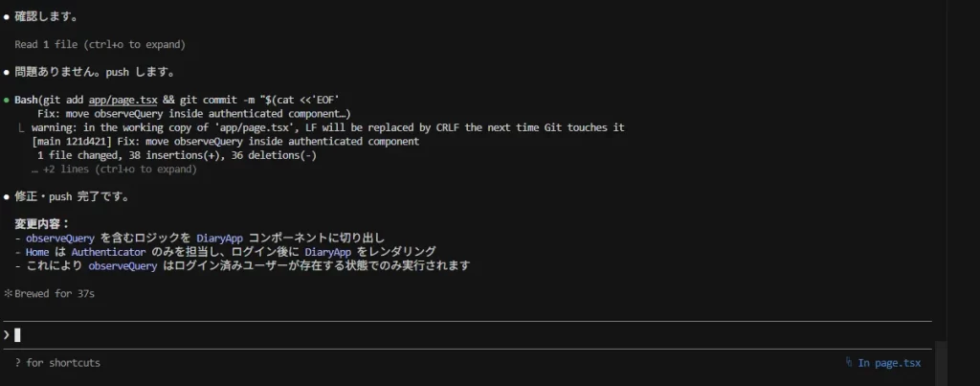
Task: Click the bullet beside '修正・push 完了です。'
Action: click(x=7, y=197)
